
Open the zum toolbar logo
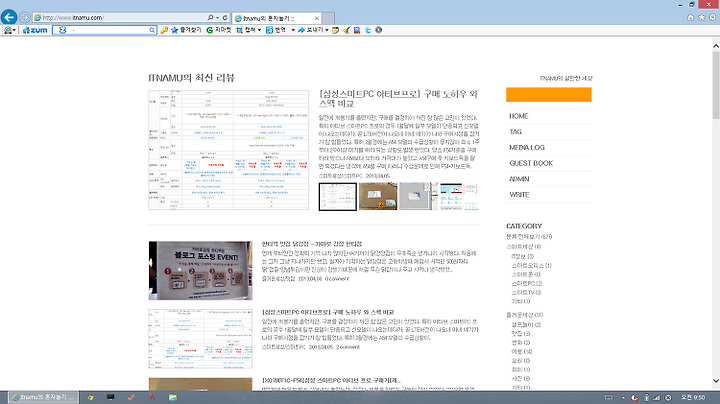(35, 30)
